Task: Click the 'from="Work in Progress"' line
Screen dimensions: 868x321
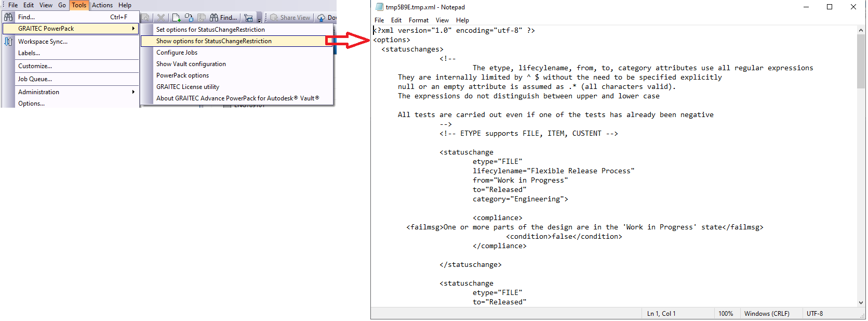Action: pyautogui.click(x=520, y=181)
